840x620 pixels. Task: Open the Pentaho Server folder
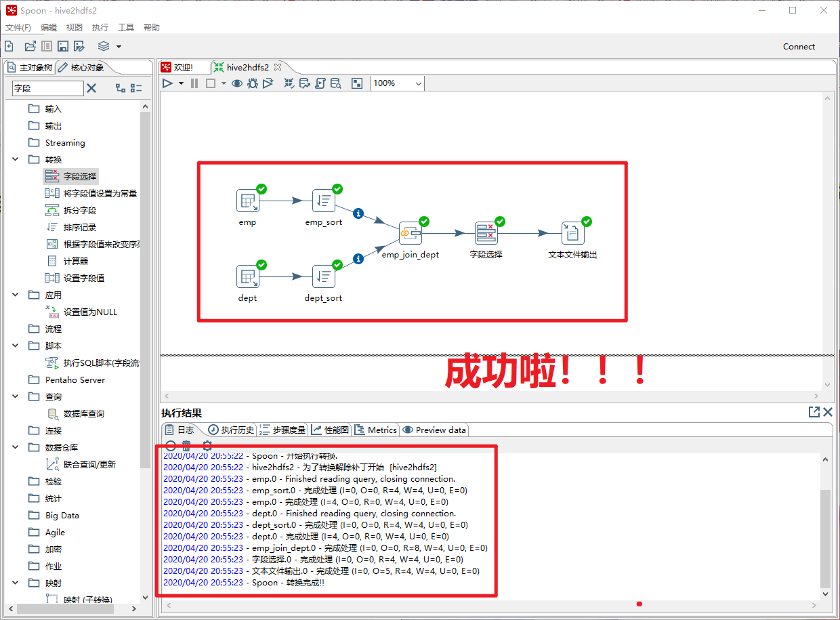tap(66, 379)
